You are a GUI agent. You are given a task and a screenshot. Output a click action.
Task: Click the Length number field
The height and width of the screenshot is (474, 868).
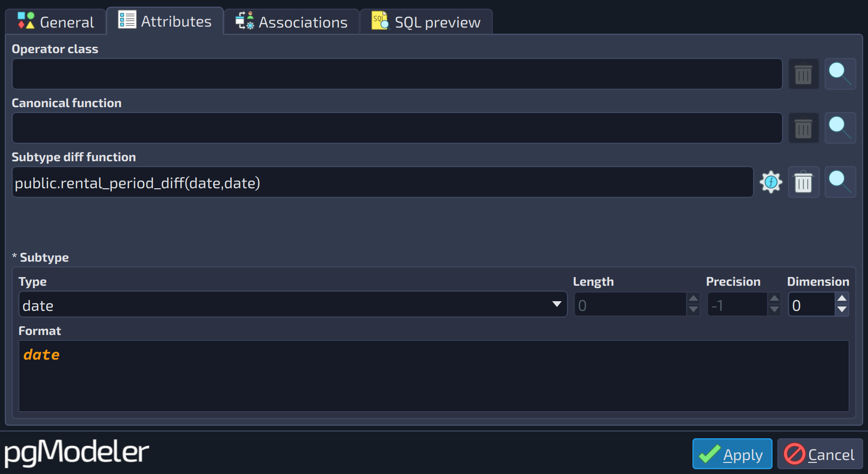click(x=630, y=305)
